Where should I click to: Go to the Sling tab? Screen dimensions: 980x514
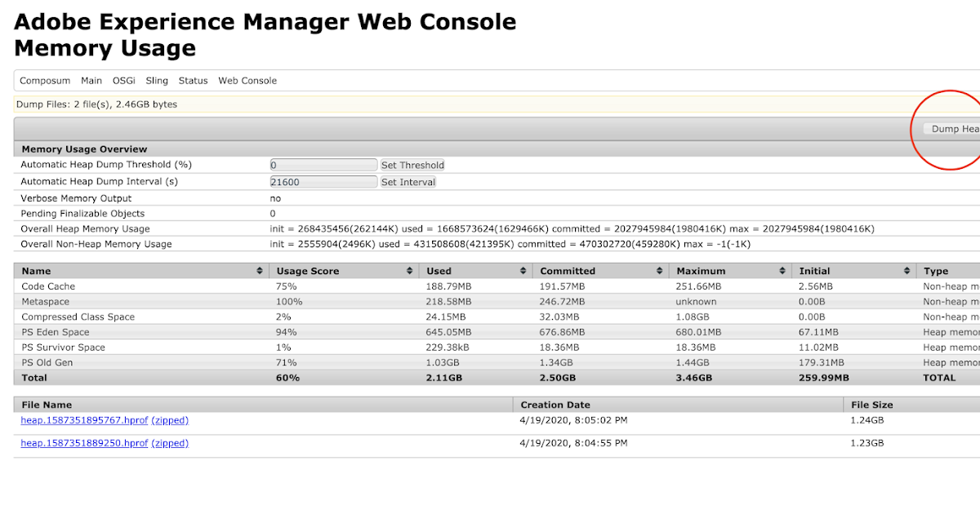[156, 80]
